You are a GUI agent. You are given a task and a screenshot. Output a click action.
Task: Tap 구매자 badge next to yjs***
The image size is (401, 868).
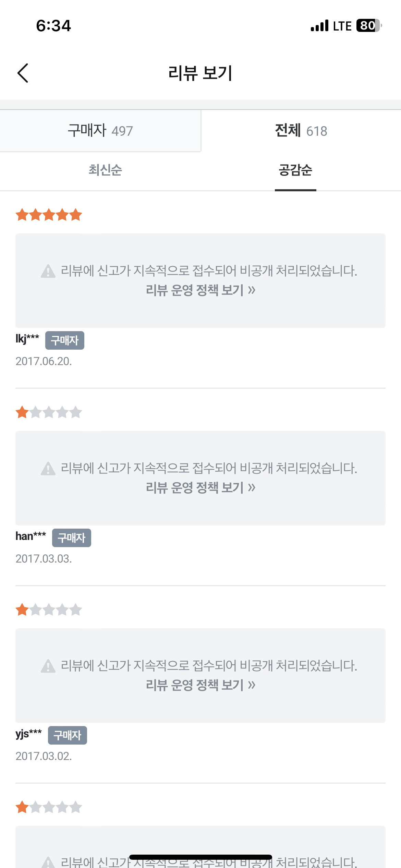68,735
